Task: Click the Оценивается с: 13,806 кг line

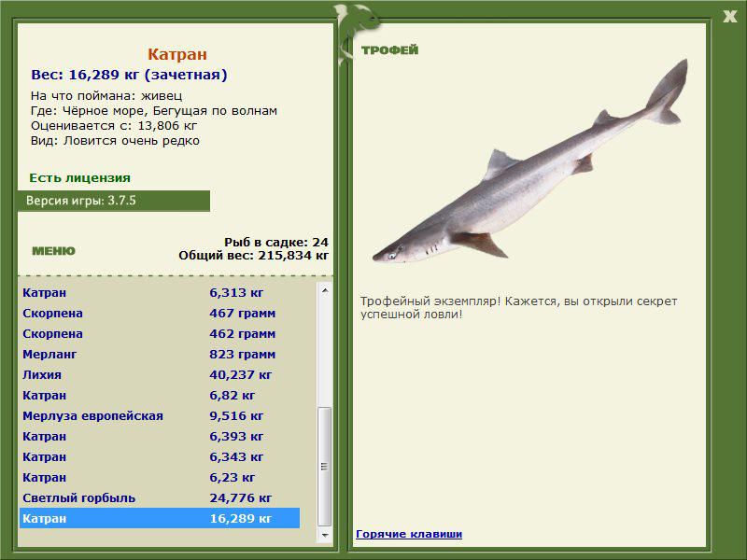Action: click(114, 126)
